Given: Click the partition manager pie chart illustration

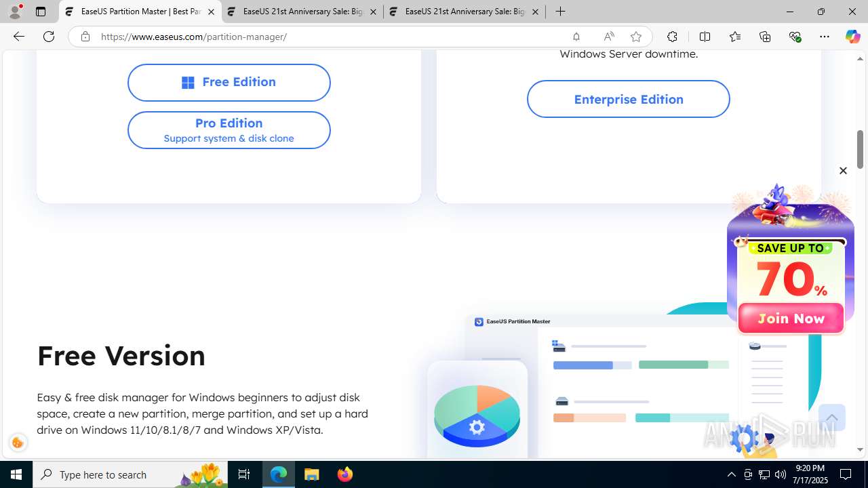Looking at the screenshot, I should pyautogui.click(x=477, y=415).
